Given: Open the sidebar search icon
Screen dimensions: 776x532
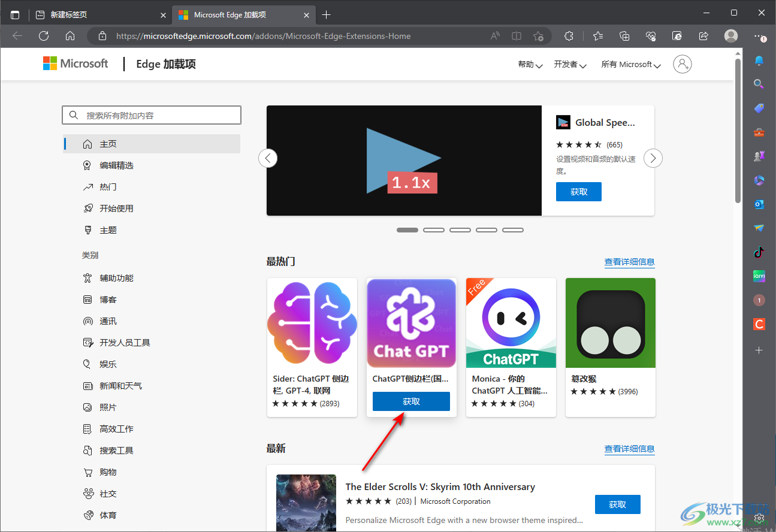Looking at the screenshot, I should tap(759, 84).
